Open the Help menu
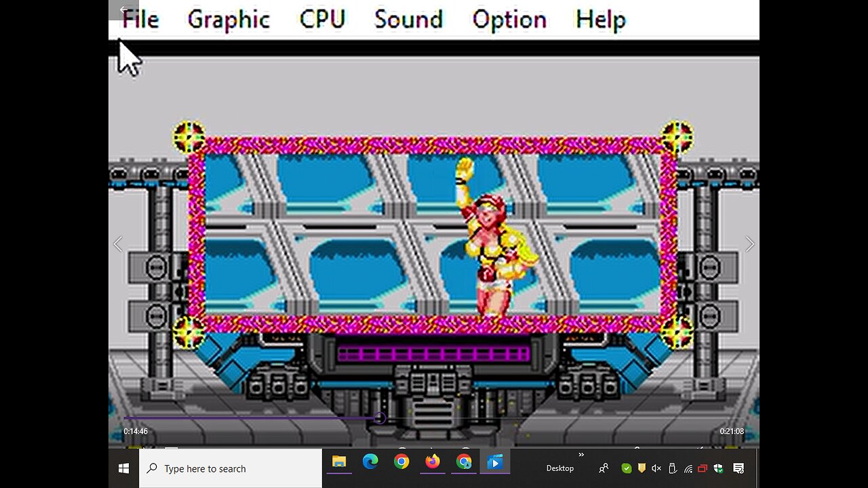Screen dimensions: 868x488 coord(600,20)
